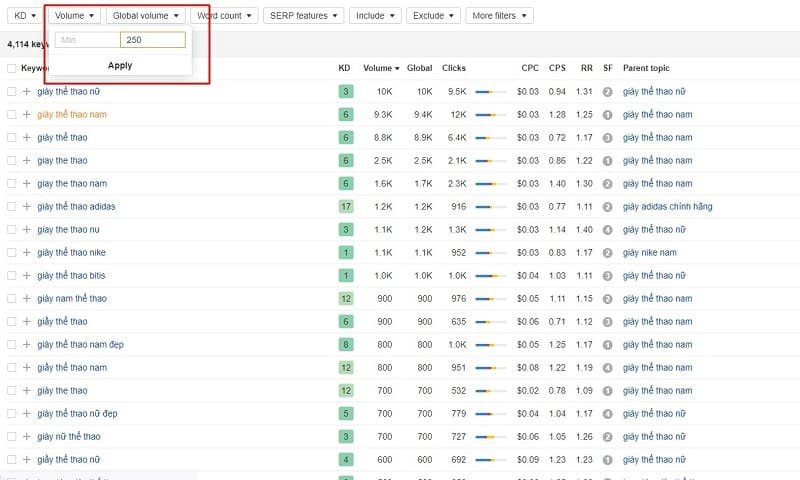The width and height of the screenshot is (800, 480).
Task: Click the Min volume input field
Action: pos(87,40)
